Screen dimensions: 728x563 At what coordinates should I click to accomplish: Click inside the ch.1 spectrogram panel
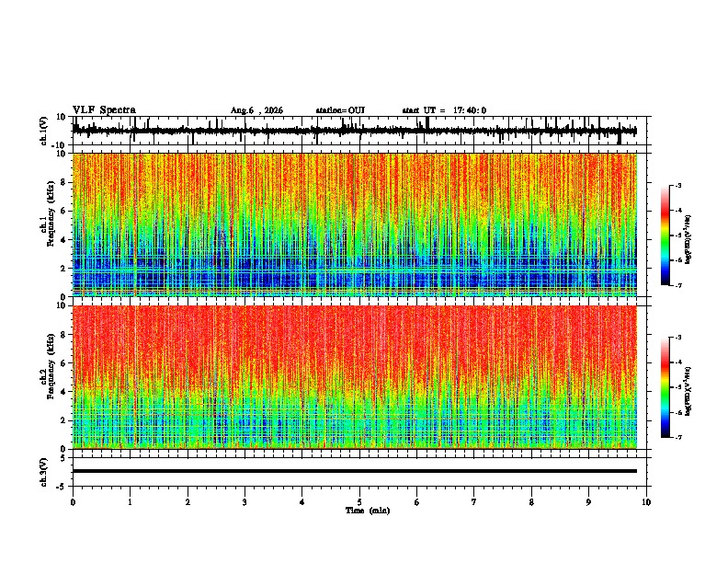(x=355, y=224)
